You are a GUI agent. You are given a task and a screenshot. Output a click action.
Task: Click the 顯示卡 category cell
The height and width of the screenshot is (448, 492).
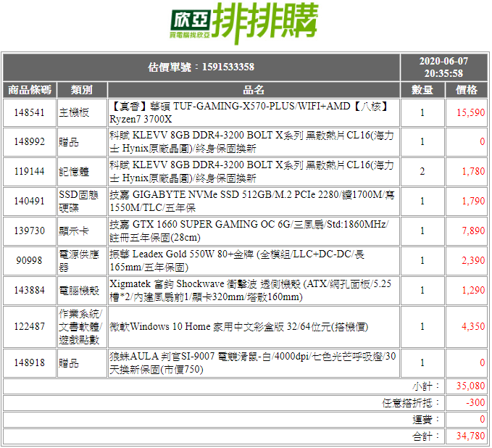point(82,231)
